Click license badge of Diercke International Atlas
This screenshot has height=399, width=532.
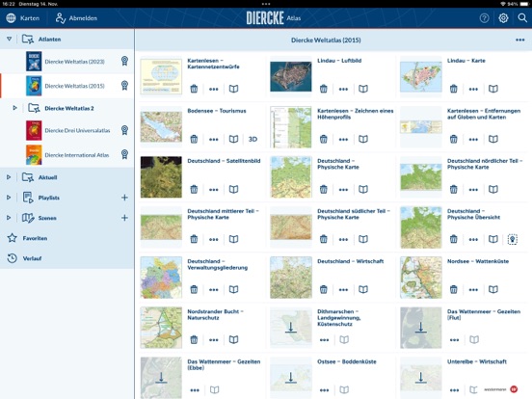tap(124, 155)
